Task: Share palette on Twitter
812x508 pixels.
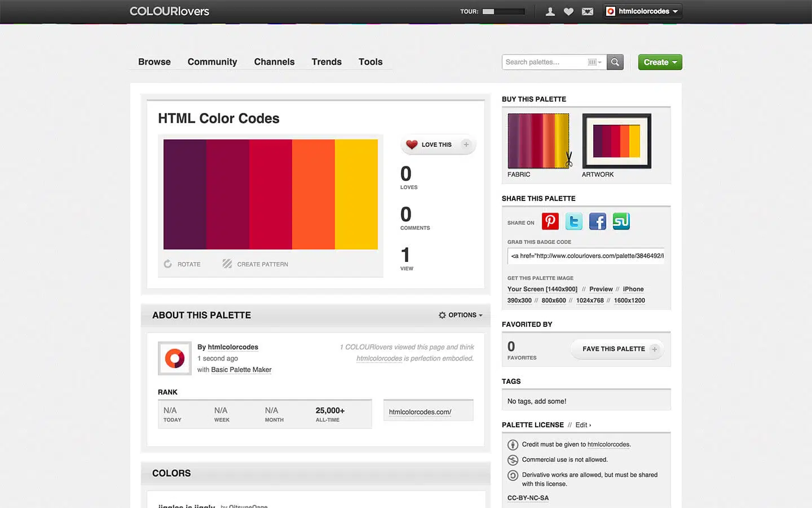Action: tap(573, 221)
